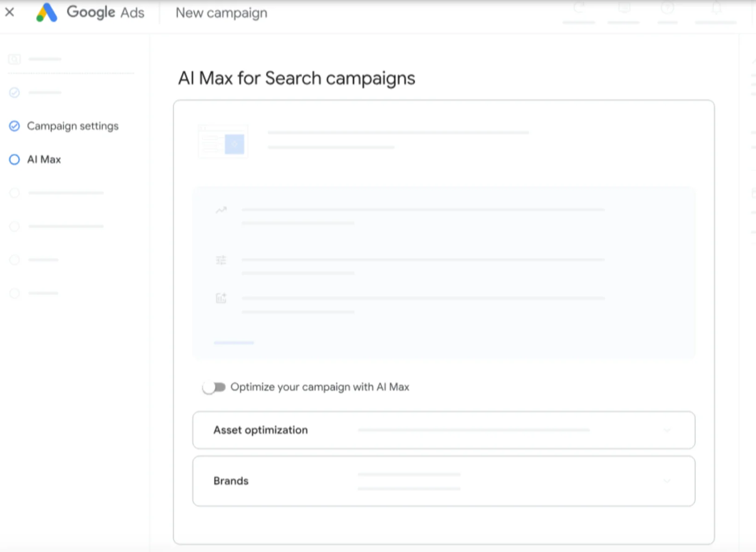
Task: Click the New campaign header label
Action: click(x=221, y=13)
